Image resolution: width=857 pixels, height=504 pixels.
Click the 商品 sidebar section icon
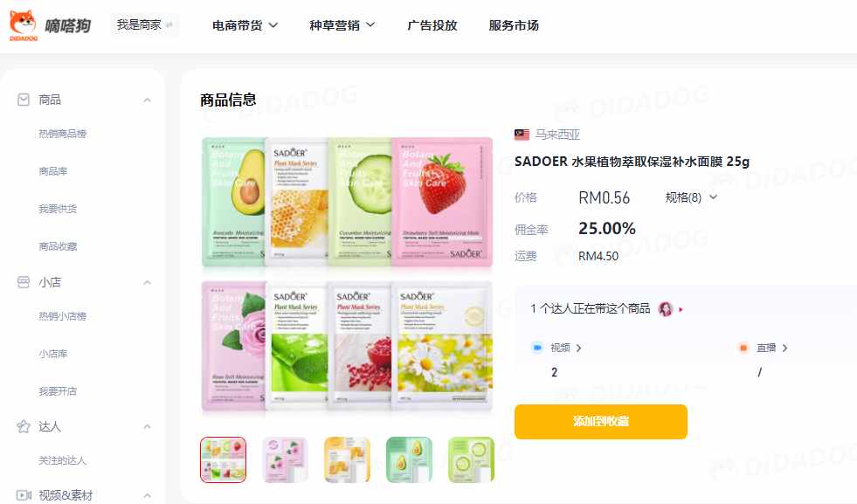(x=24, y=100)
